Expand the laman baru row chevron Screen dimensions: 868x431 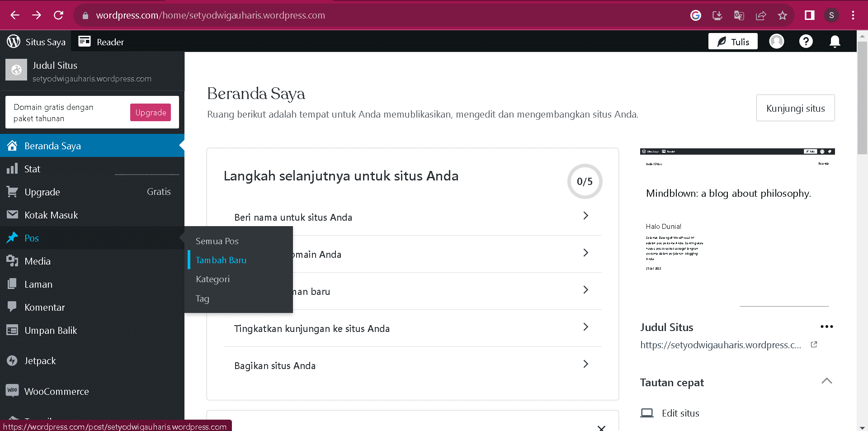[585, 290]
